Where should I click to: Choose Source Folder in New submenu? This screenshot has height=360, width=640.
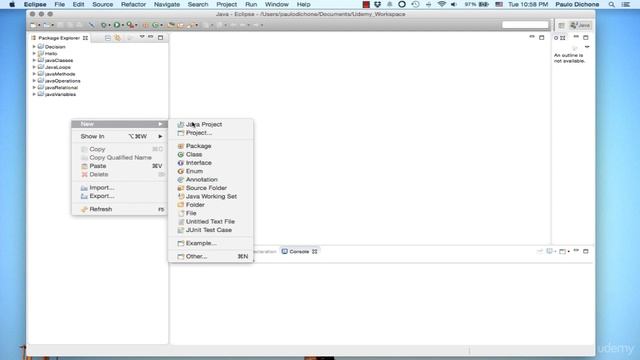click(211, 188)
